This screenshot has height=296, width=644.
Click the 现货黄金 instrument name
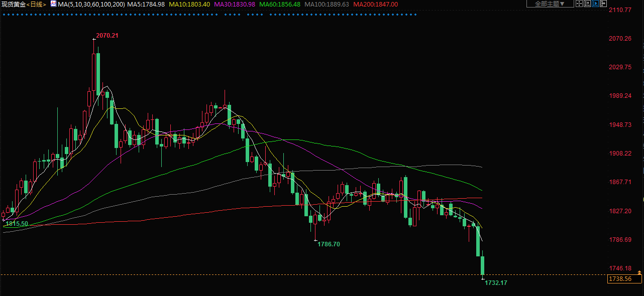tap(14, 5)
